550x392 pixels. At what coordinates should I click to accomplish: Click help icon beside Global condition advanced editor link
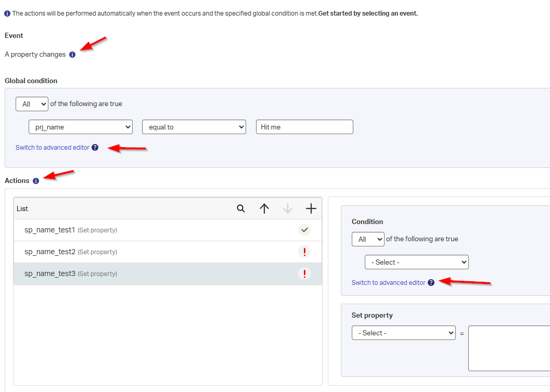pos(95,148)
